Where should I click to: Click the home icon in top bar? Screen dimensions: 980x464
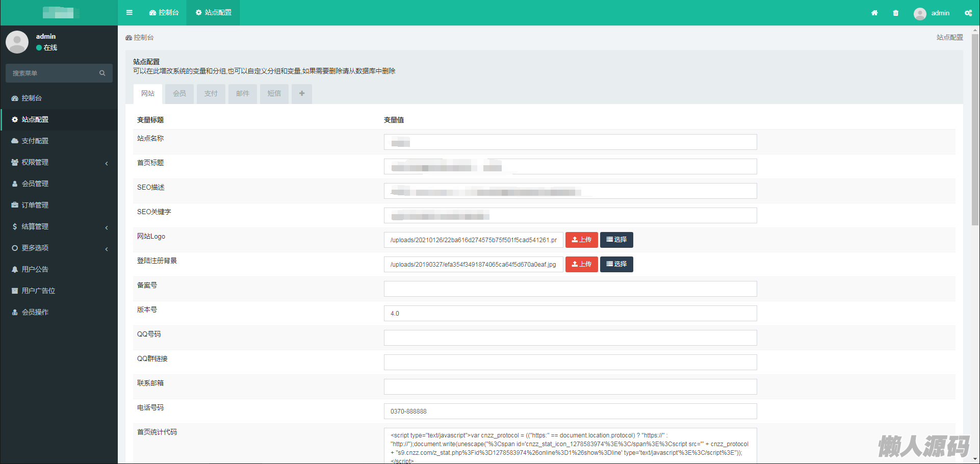pos(874,13)
